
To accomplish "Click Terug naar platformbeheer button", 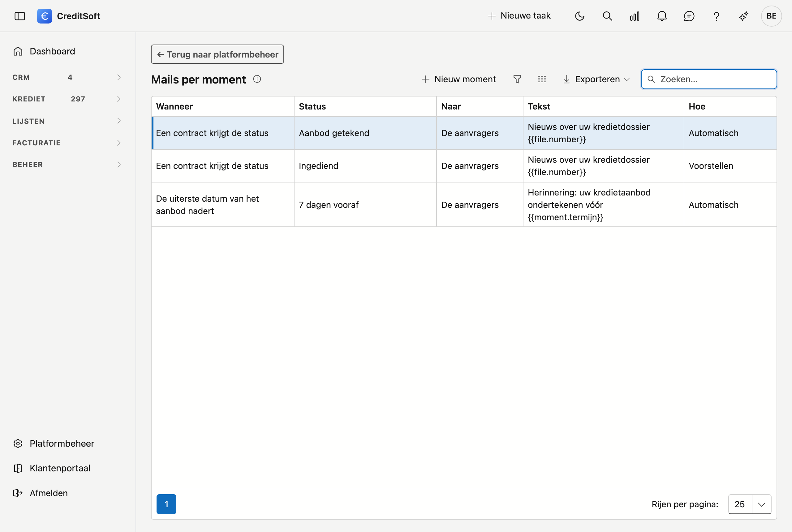I will (217, 54).
